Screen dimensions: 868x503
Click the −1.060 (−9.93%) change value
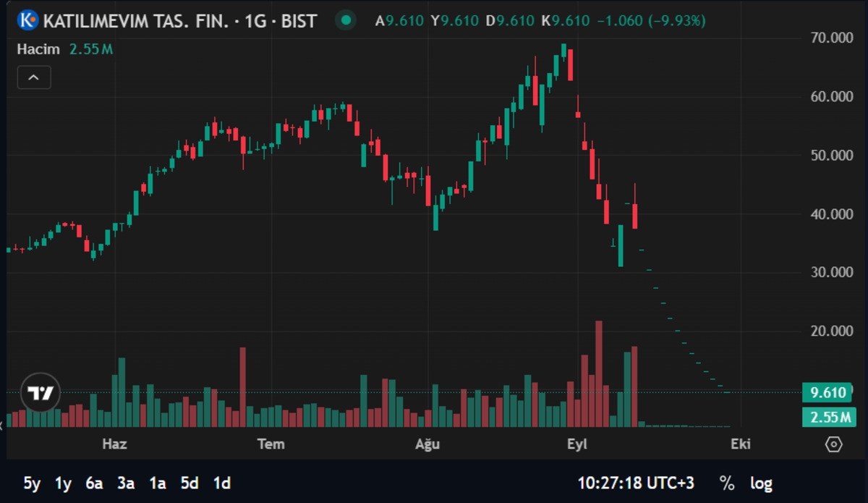[x=651, y=20]
